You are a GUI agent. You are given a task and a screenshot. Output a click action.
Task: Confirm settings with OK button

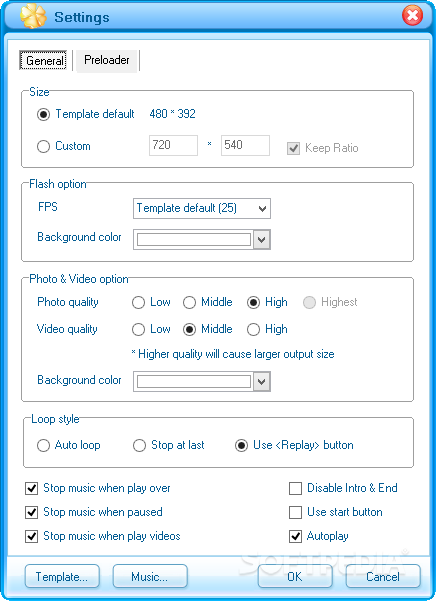295,576
